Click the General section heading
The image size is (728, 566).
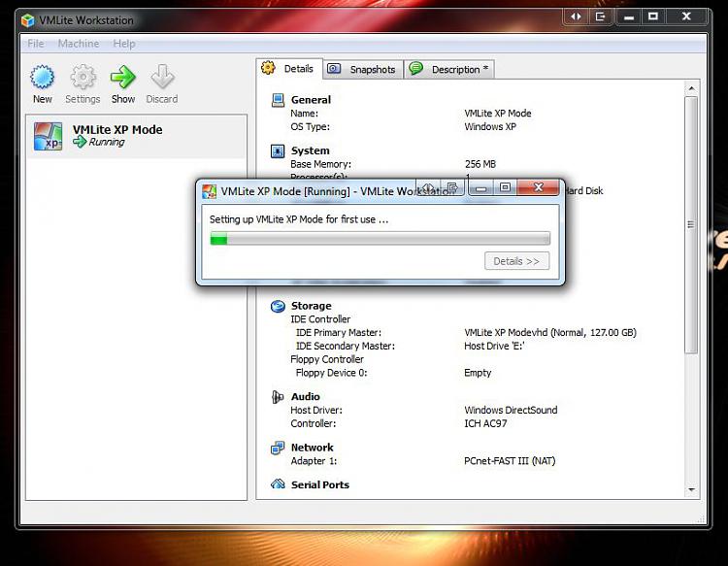(311, 100)
